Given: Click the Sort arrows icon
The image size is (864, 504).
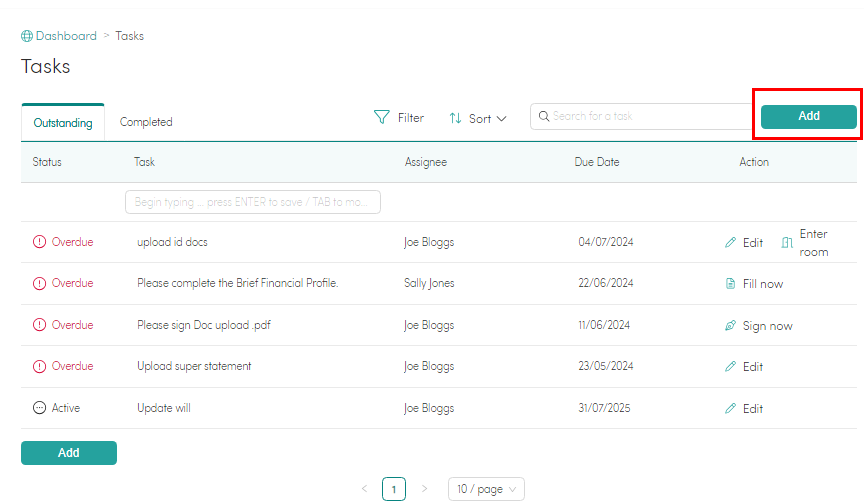Looking at the screenshot, I should [455, 118].
